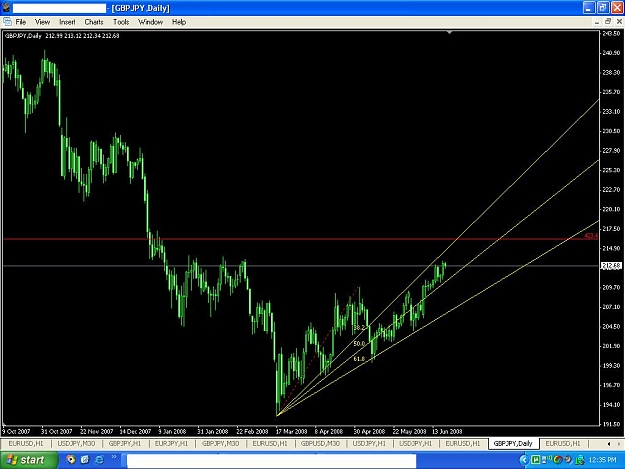Viewport: 625px width, 469px height.
Task: Click the 13 Jun 2008 date label
Action: pyautogui.click(x=447, y=432)
